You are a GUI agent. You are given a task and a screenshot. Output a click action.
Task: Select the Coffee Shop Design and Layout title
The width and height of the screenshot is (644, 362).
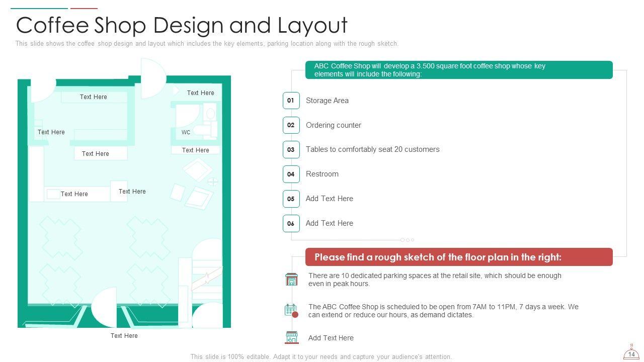click(x=182, y=25)
